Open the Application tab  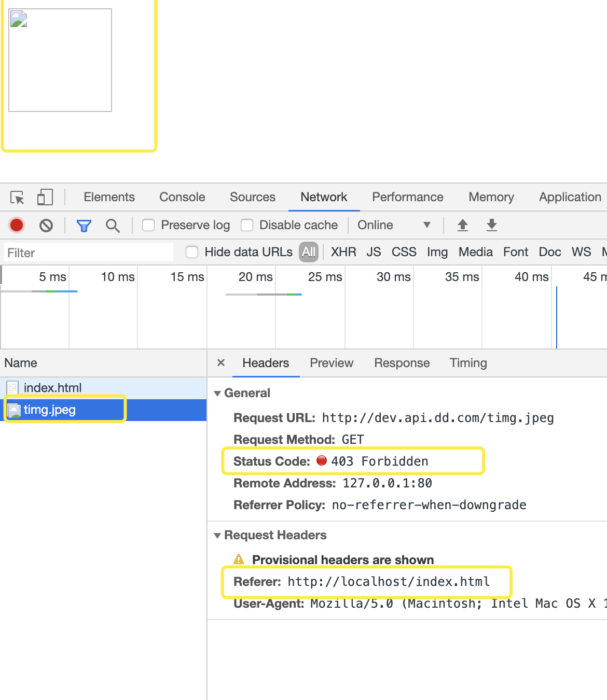(570, 197)
